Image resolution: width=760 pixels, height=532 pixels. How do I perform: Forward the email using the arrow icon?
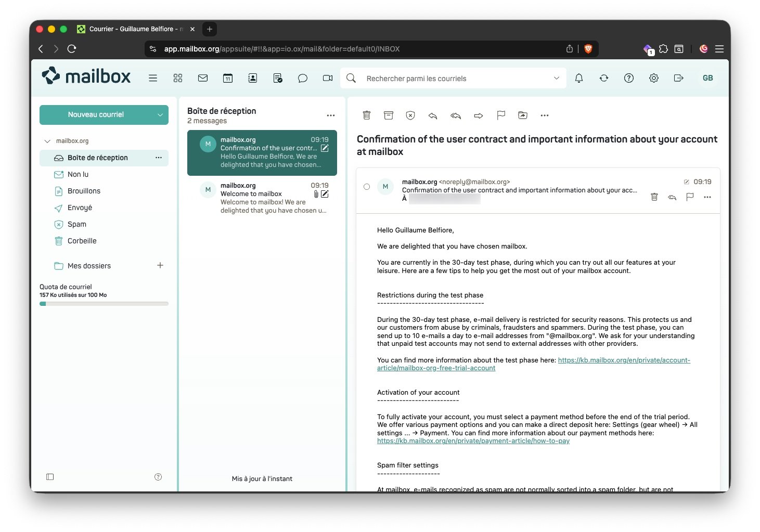point(478,115)
